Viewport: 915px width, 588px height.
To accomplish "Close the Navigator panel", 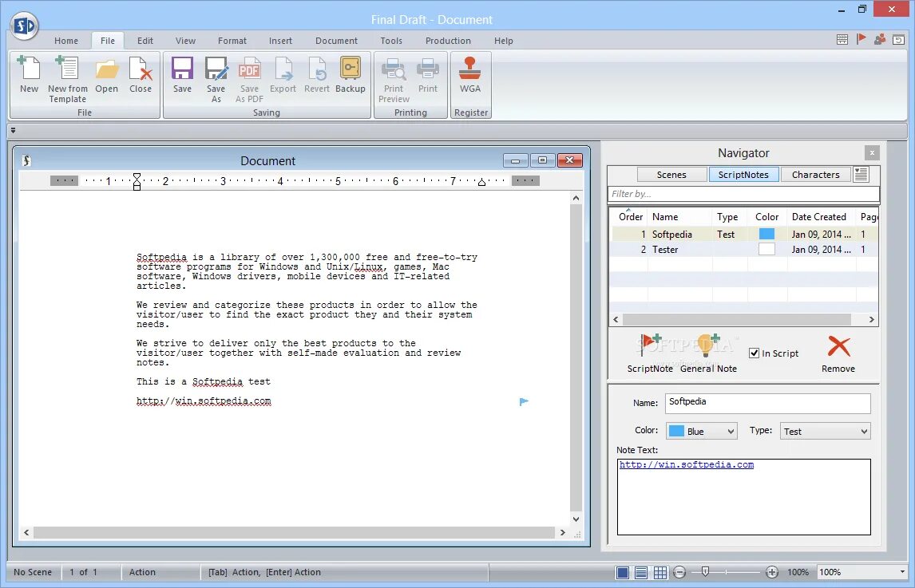I will tap(872, 153).
